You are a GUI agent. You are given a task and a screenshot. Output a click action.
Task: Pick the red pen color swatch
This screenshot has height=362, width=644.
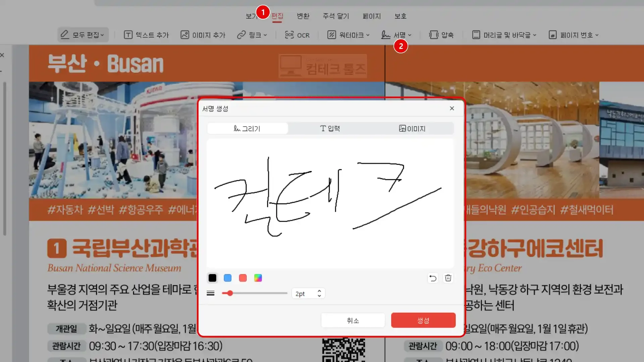(x=243, y=278)
